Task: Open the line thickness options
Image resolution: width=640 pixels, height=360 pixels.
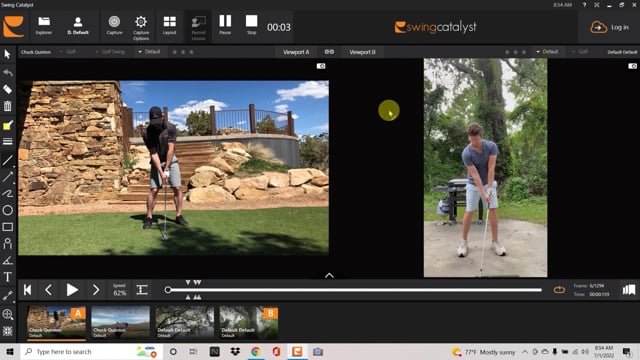Action: (x=7, y=142)
